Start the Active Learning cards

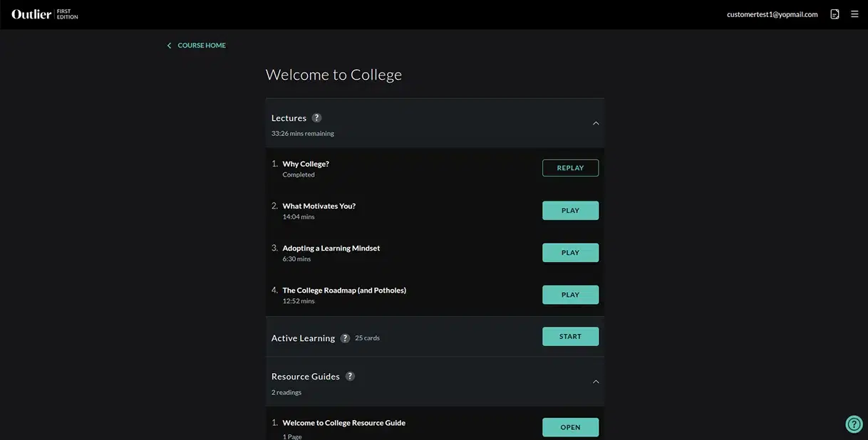point(570,337)
